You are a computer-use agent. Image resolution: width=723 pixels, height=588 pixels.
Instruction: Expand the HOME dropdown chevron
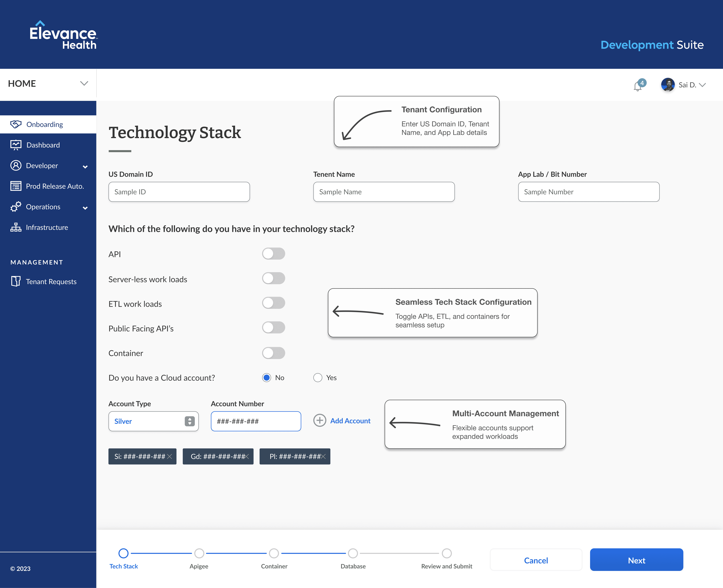[x=84, y=83]
